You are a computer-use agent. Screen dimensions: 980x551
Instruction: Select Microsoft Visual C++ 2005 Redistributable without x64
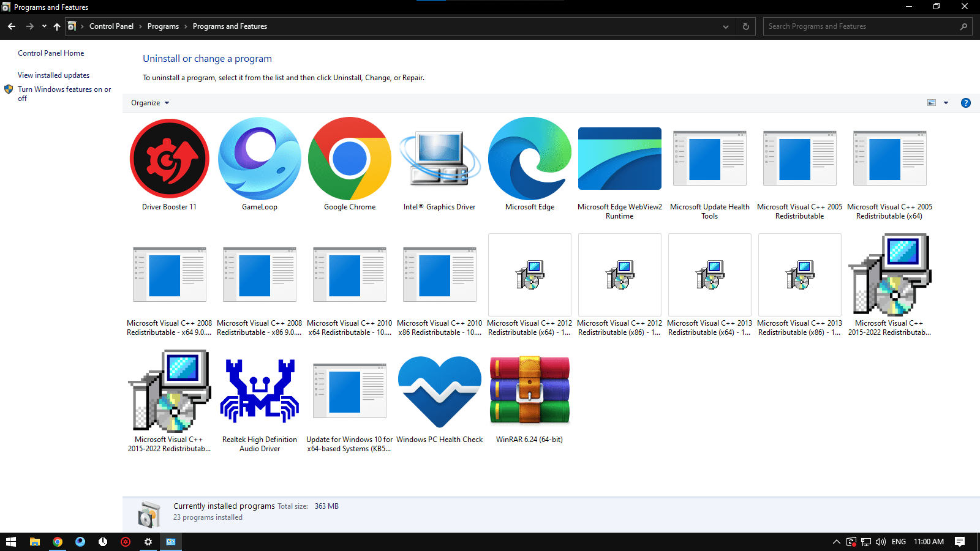(800, 159)
